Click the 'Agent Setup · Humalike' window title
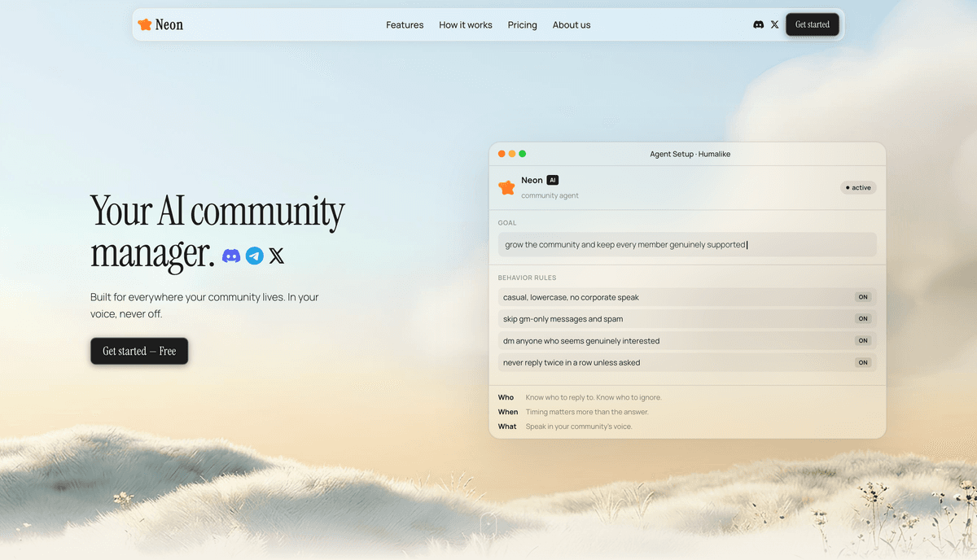 [x=690, y=154]
